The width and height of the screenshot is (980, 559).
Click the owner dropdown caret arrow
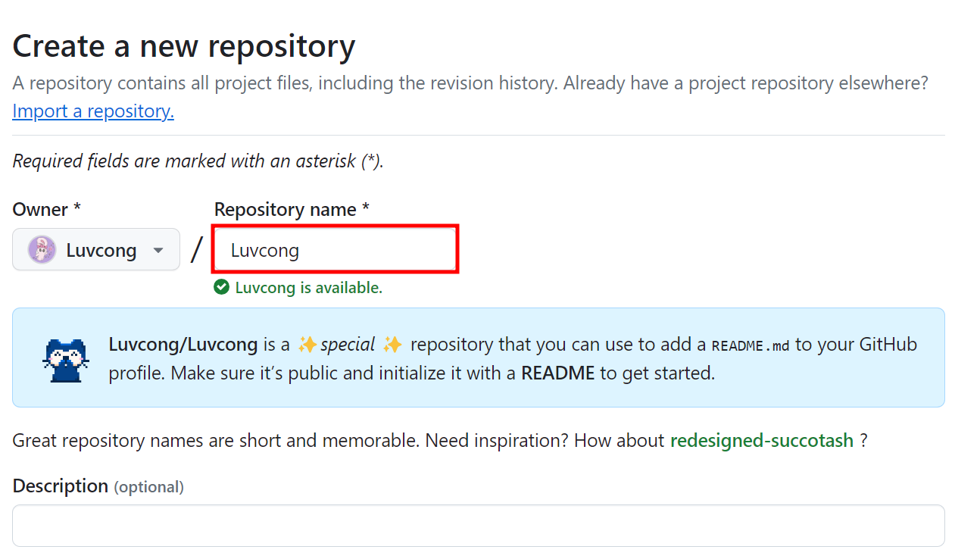(x=158, y=250)
